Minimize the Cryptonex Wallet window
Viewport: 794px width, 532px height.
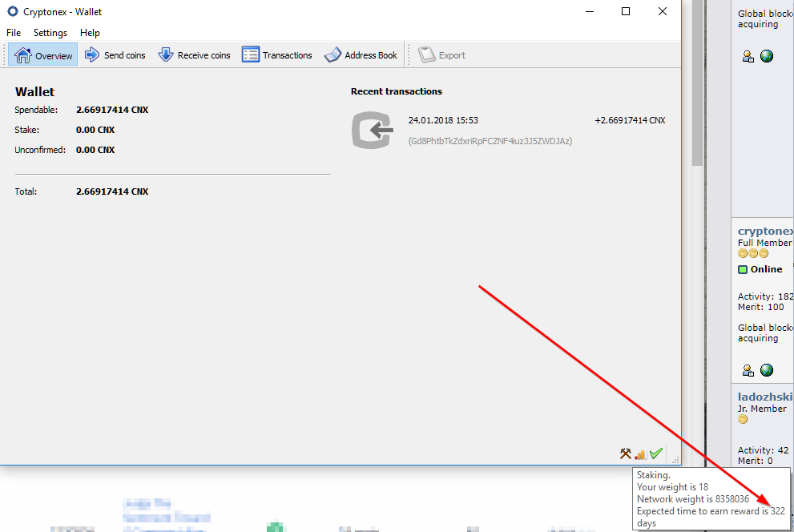click(x=590, y=11)
